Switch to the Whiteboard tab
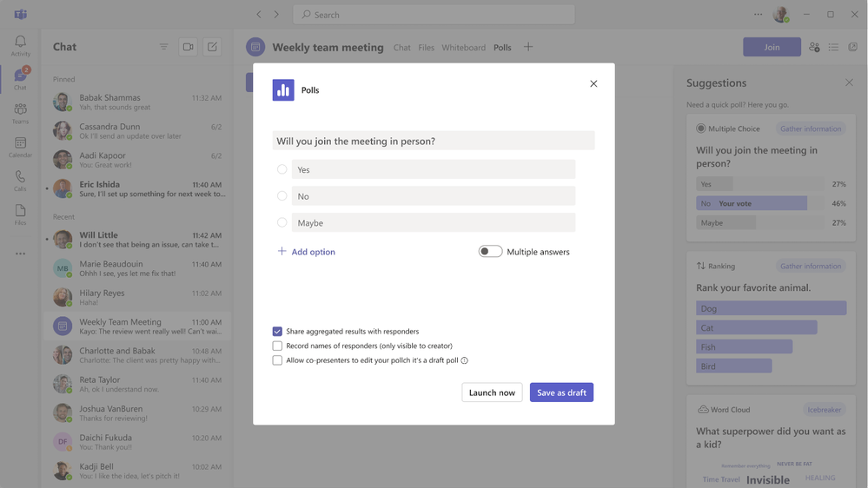This screenshot has height=488, width=868. click(x=463, y=48)
